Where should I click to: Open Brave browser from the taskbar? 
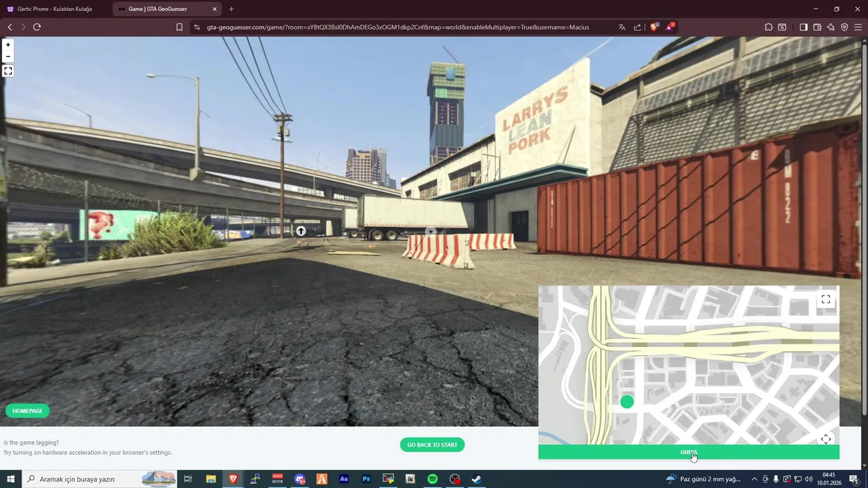[233, 479]
